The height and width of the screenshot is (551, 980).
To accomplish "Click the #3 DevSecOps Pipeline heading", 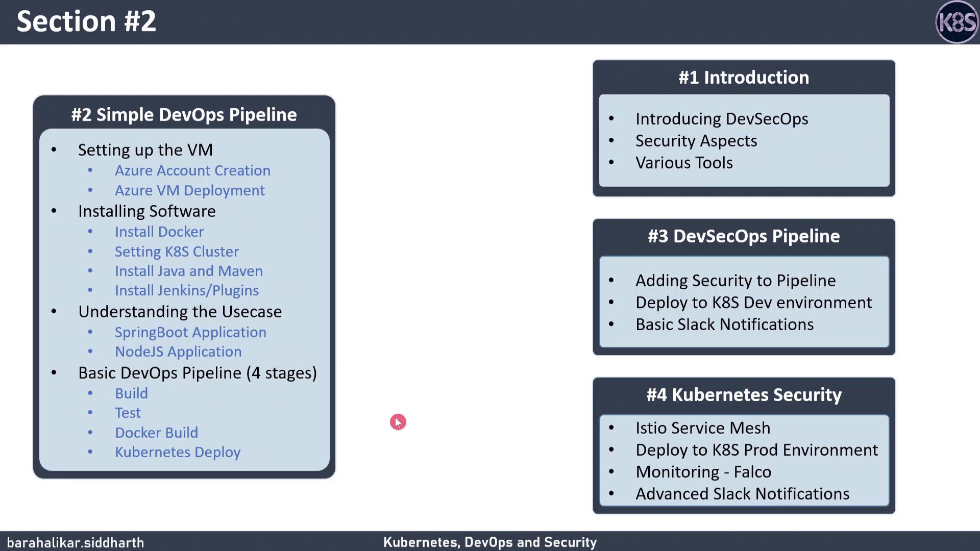I will click(744, 236).
